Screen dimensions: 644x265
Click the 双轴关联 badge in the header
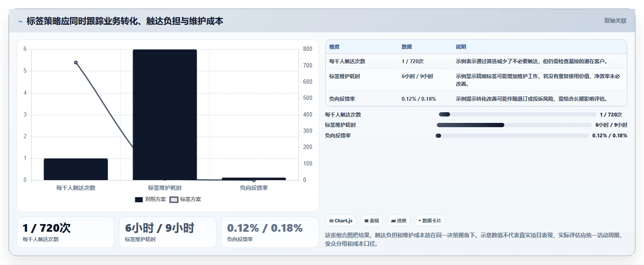click(x=615, y=20)
